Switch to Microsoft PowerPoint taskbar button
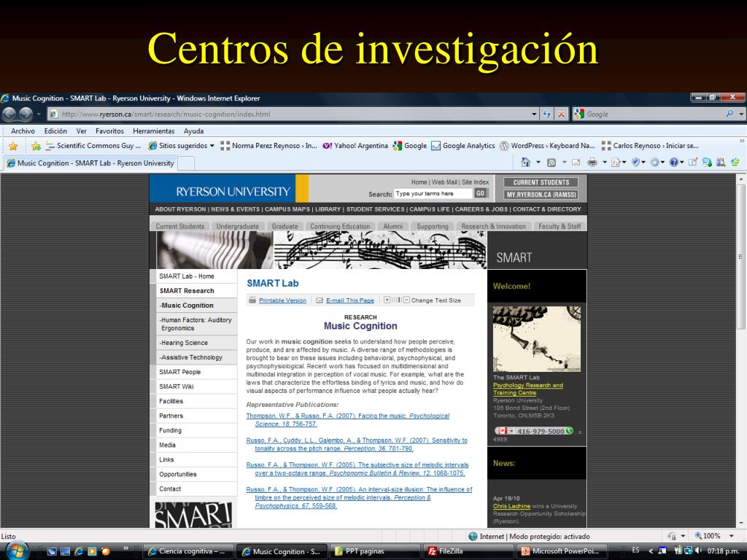 point(564,551)
